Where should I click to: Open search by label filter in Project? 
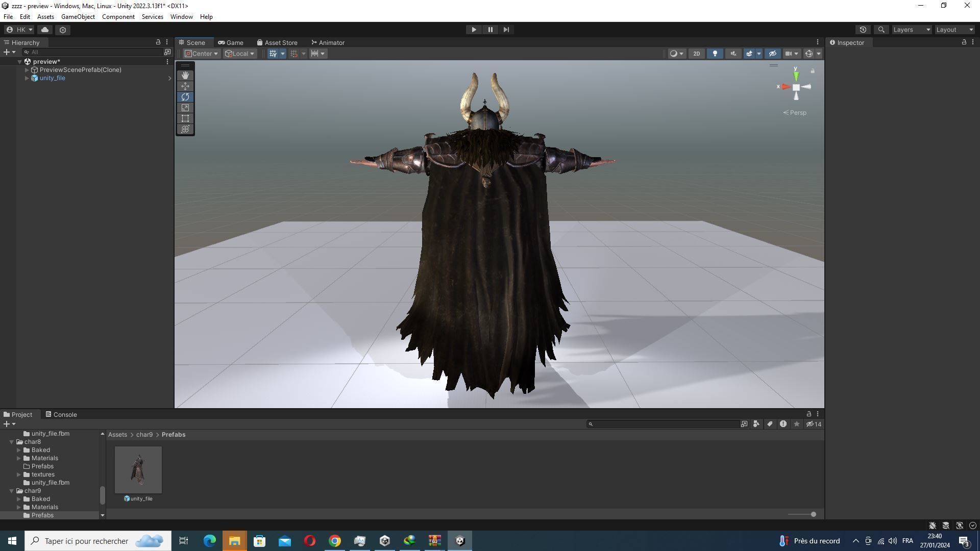(770, 424)
